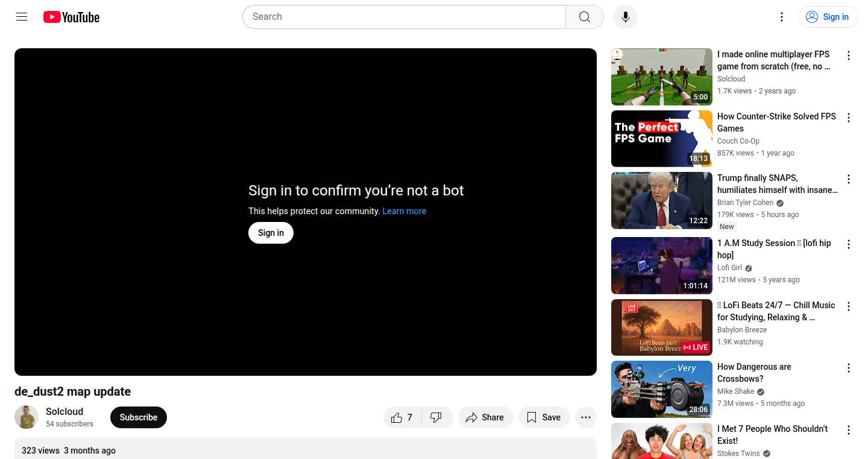
Task: Click the search magnifier button
Action: [585, 17]
